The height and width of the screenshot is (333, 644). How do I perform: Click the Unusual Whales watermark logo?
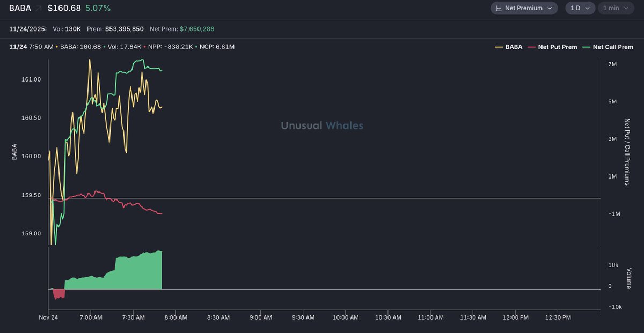coord(322,125)
